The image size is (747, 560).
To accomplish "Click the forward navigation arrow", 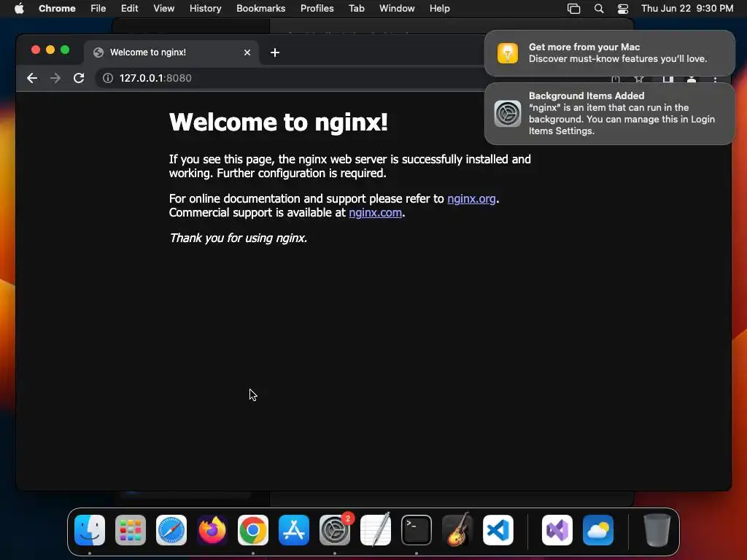I will [55, 78].
